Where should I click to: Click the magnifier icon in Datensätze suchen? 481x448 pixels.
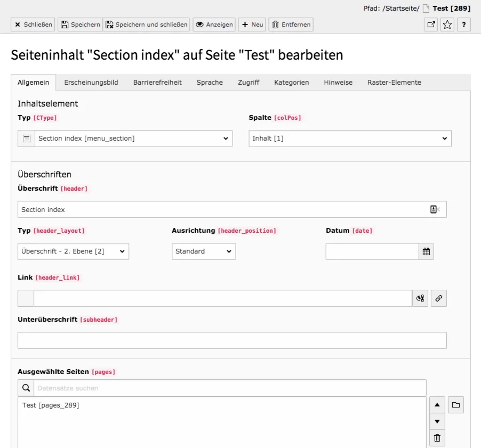pyautogui.click(x=26, y=387)
